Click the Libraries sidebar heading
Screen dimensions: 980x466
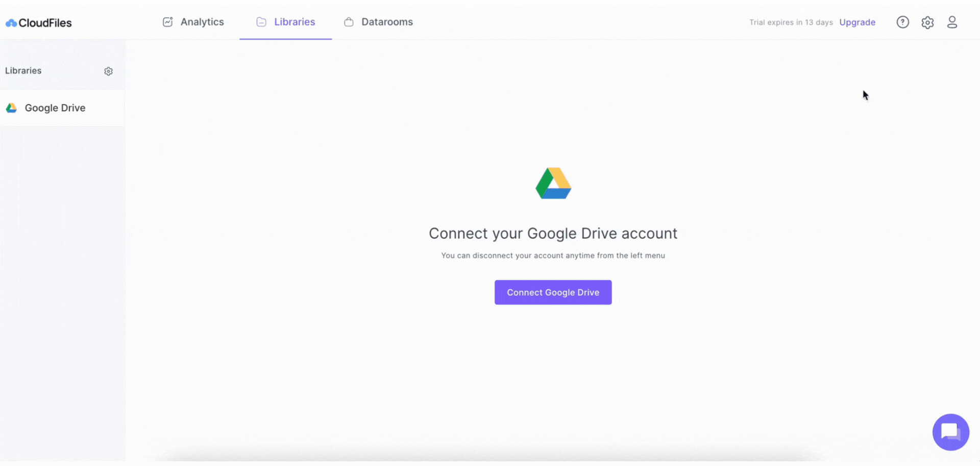23,71
